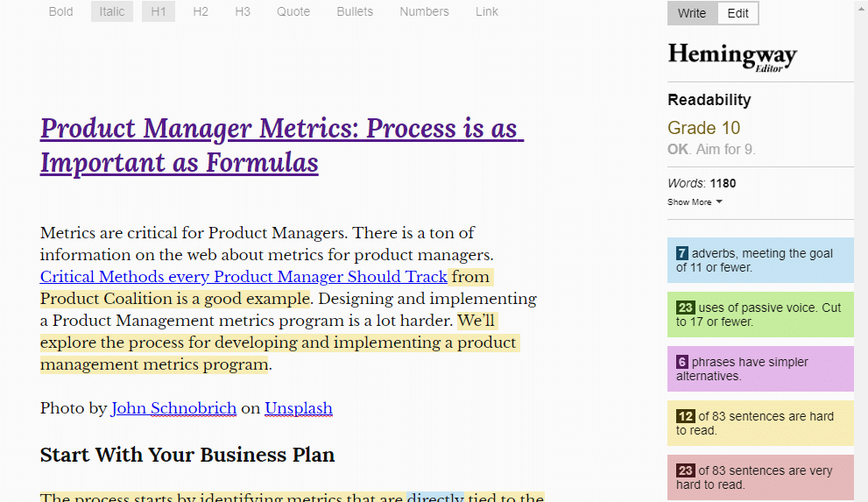Toggle Italic formatting
Screen dimensions: 868x502
(x=112, y=11)
